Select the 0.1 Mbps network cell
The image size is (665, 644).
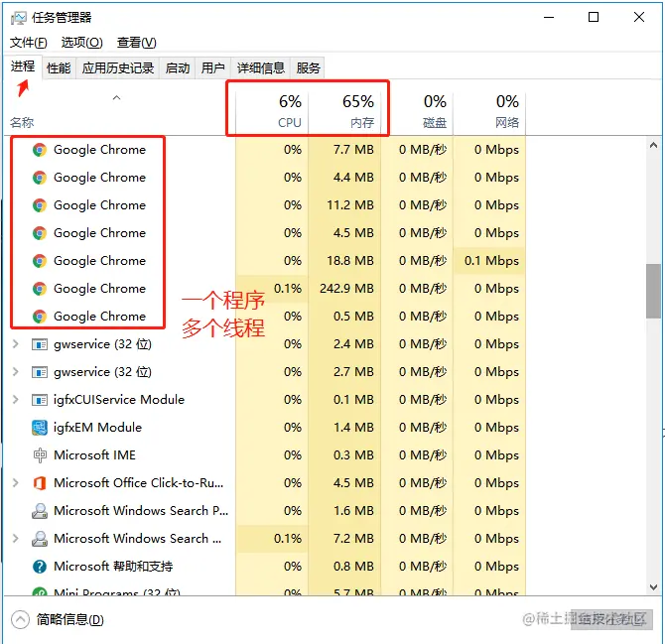click(489, 261)
